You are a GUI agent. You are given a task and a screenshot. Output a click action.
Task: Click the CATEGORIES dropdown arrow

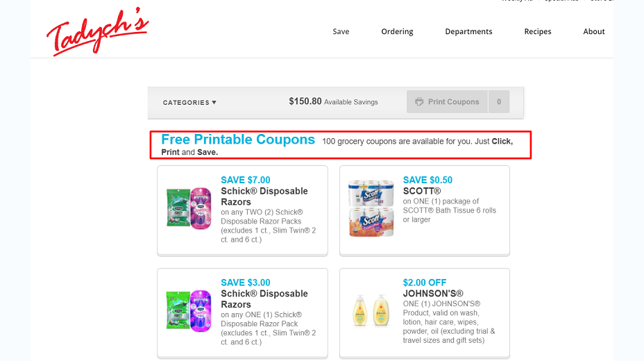click(214, 102)
